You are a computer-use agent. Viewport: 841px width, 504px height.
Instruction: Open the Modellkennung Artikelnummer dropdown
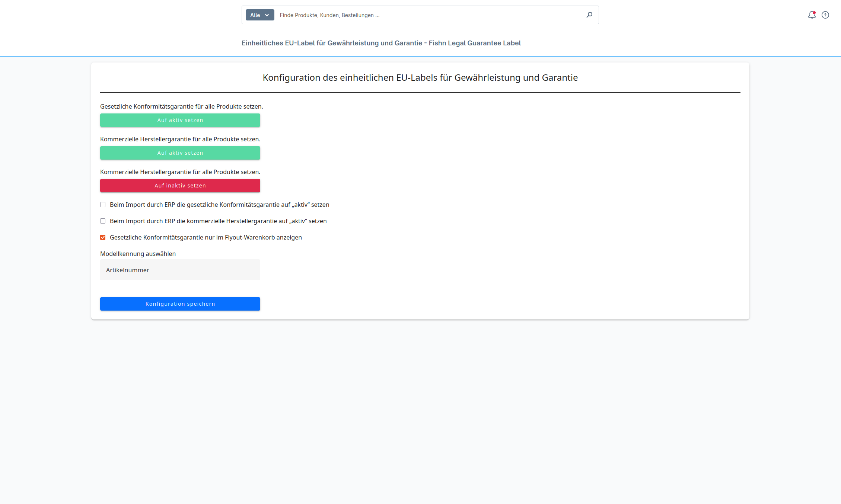click(180, 270)
